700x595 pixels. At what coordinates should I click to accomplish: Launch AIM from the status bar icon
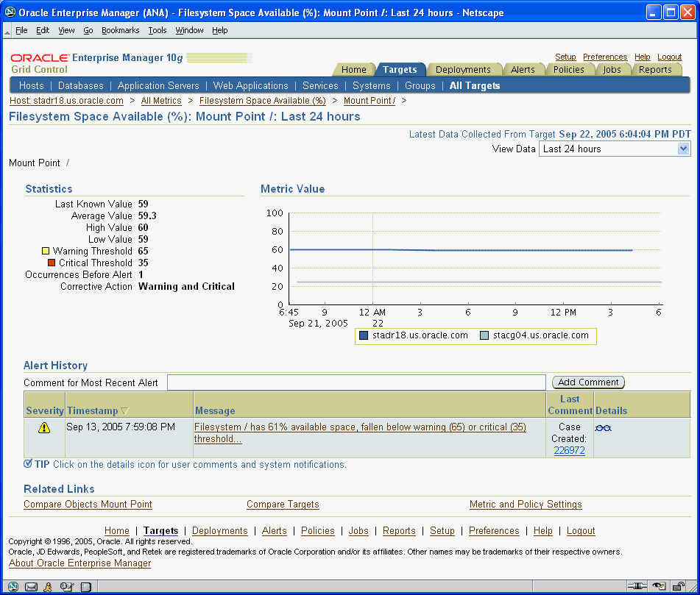pos(49,586)
